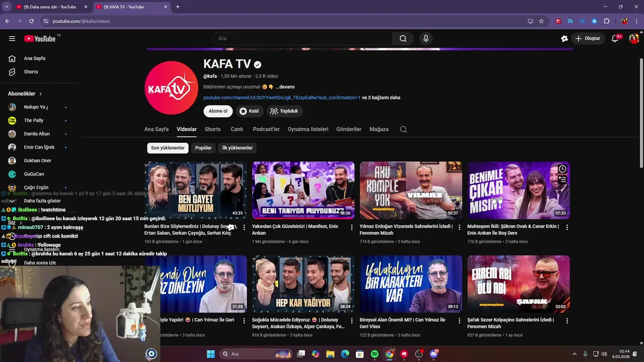This screenshot has width=644, height=362.
Task: Open options for Bunları Bize Söylemediniz video
Action: [244, 227]
